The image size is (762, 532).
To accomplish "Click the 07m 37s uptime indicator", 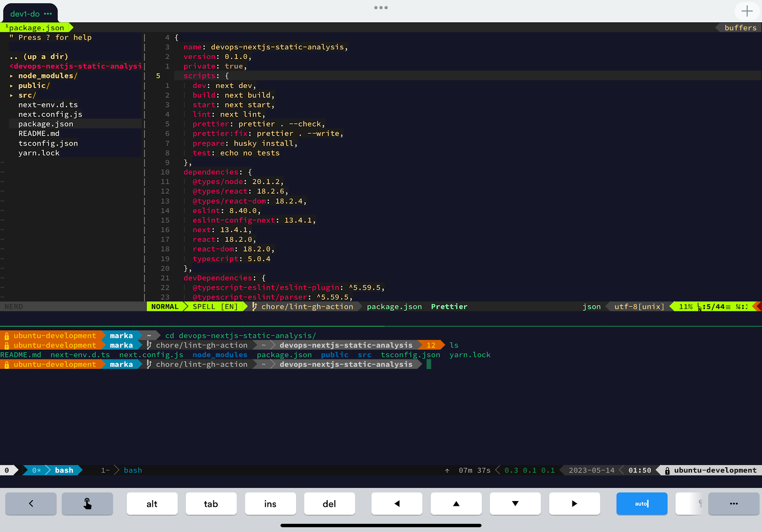I will click(474, 470).
